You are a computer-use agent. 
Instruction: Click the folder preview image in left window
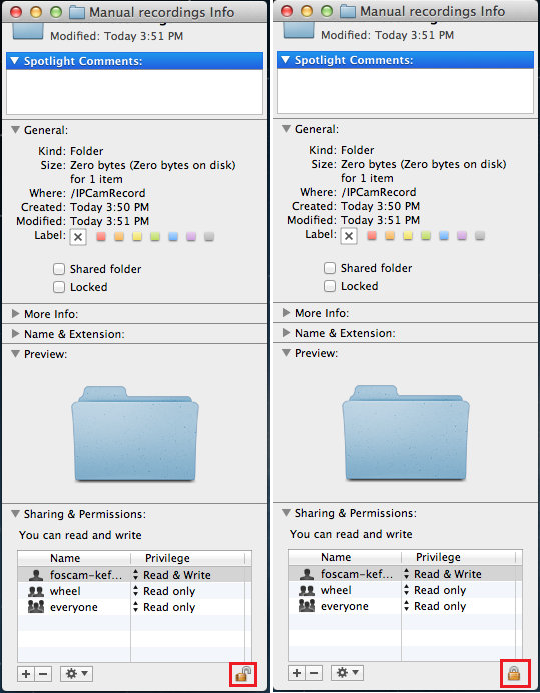[135, 434]
